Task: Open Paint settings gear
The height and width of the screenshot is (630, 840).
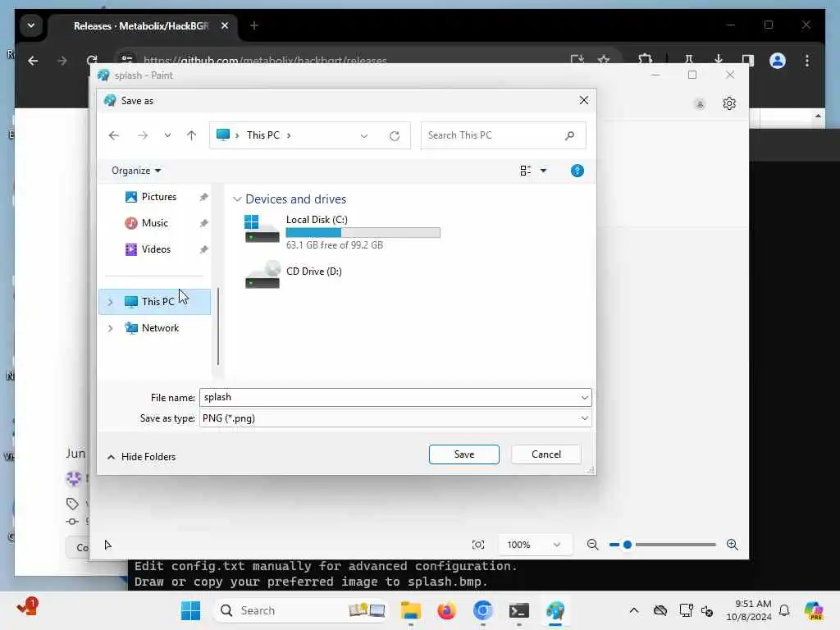Action: [729, 103]
